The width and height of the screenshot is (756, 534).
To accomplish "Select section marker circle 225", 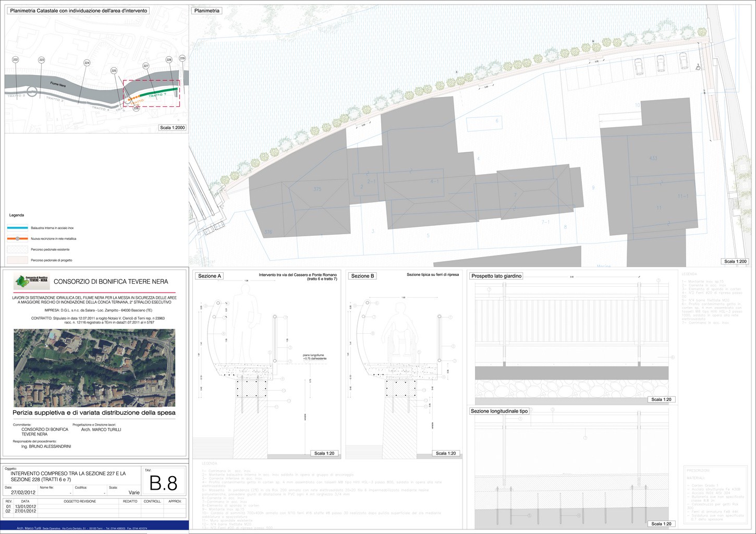I will click(x=114, y=70).
